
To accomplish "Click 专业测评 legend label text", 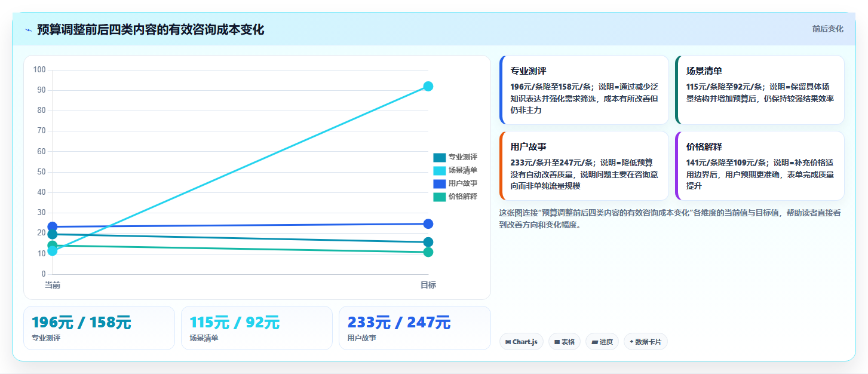I will click(x=463, y=157).
